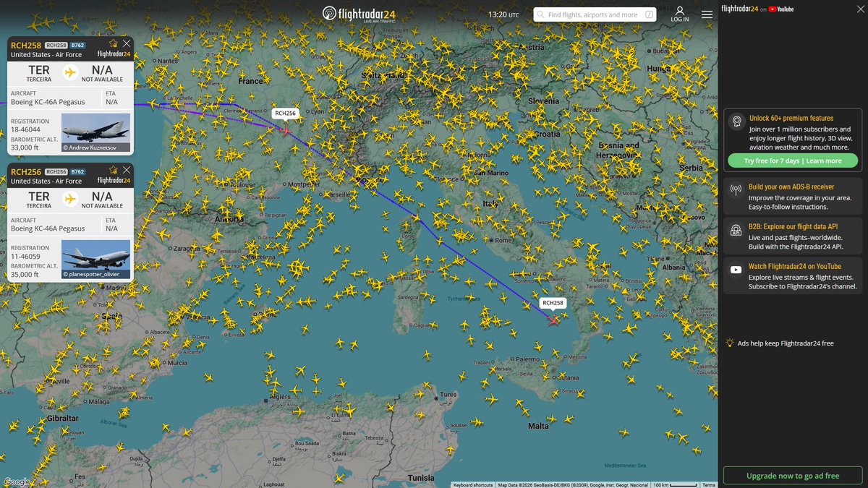Screen dimensions: 868x488
Task: Close the RCH258 flight card
Action: [127, 43]
